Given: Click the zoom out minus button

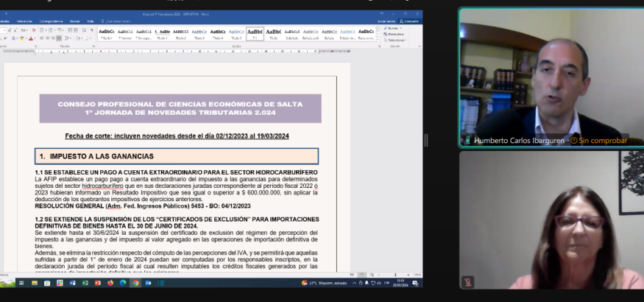Looking at the screenshot, I should tap(379, 275).
